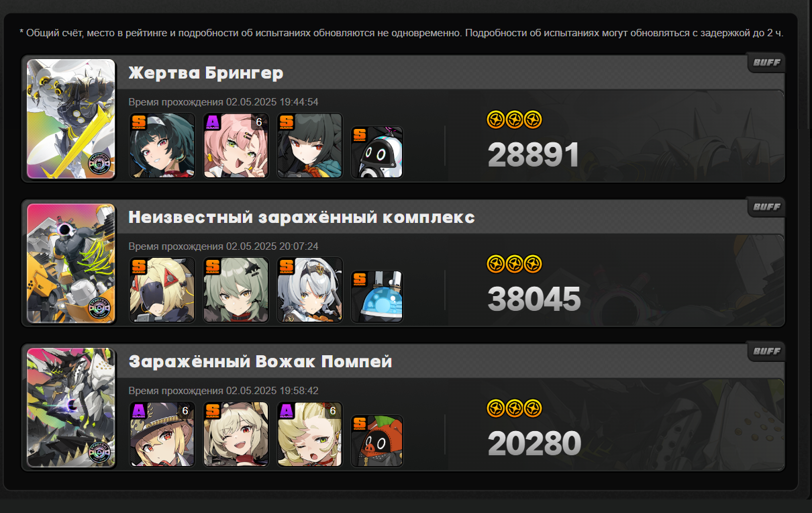This screenshot has height=513, width=812.
Task: Click the green-haired agent in the second team
Action: pyautogui.click(x=236, y=289)
